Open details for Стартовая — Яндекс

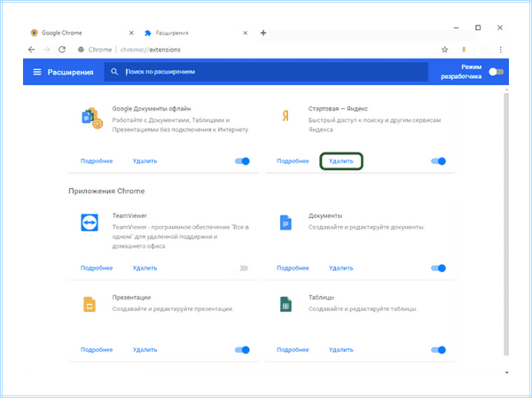293,160
